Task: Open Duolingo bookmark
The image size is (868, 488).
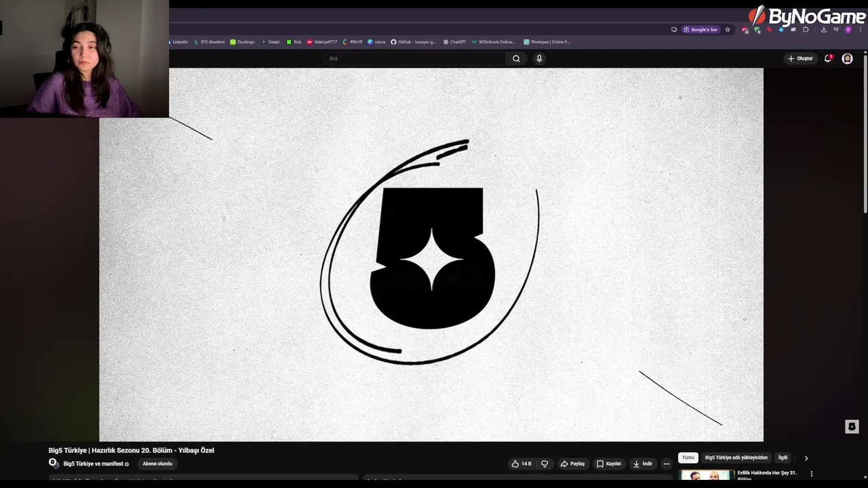Action: click(242, 42)
